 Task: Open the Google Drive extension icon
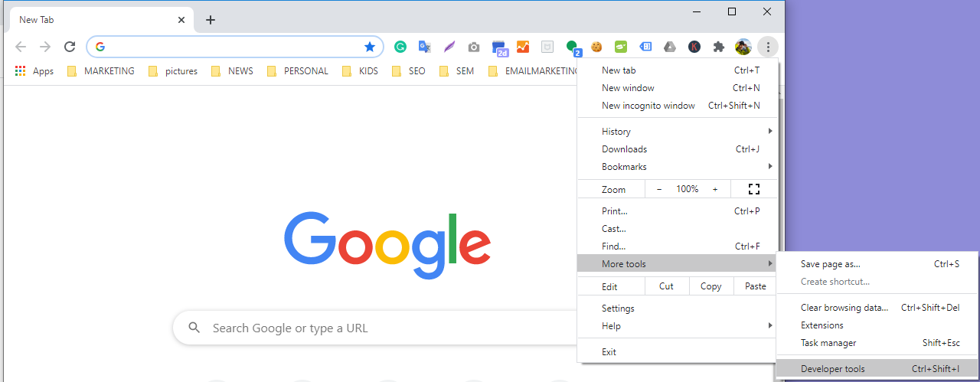tap(670, 47)
